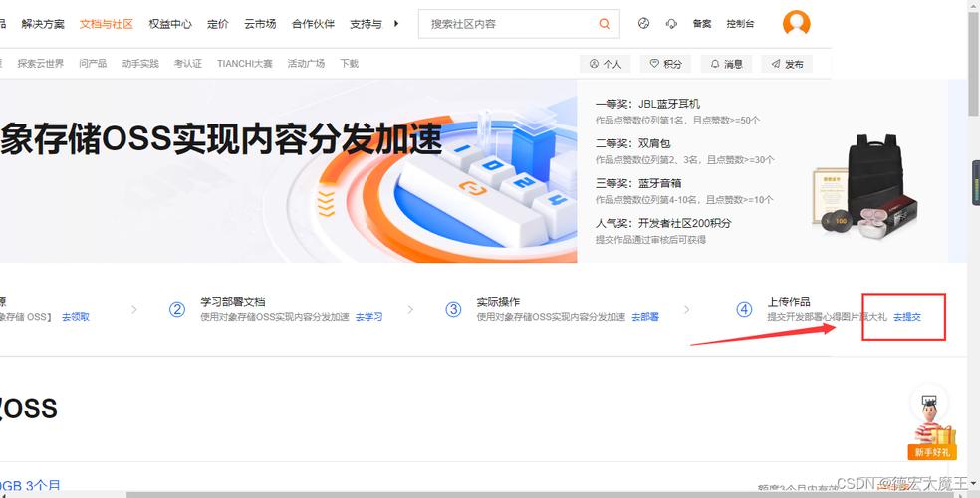Go to the 下载 tab

[349, 63]
